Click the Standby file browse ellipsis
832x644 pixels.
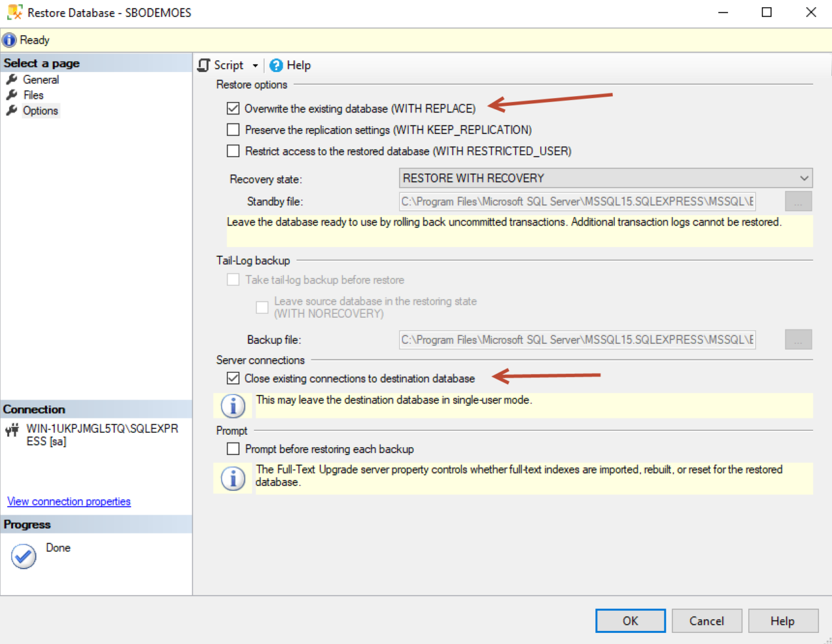click(x=798, y=201)
